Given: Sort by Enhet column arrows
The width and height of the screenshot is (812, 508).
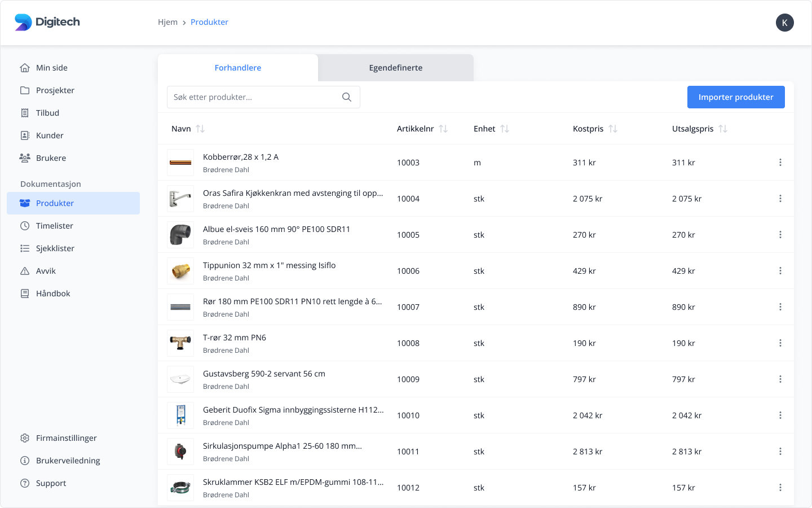Looking at the screenshot, I should 505,129.
